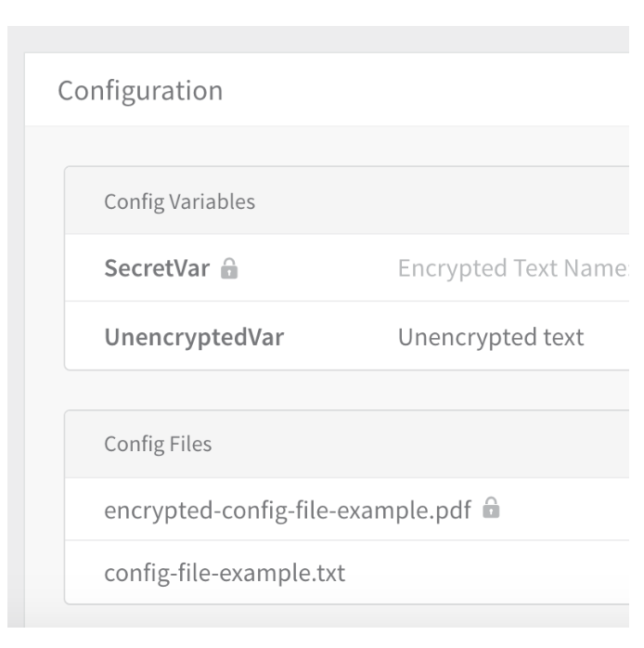
Task: Click the gray margin above Configuration panel
Action: [x=318, y=39]
